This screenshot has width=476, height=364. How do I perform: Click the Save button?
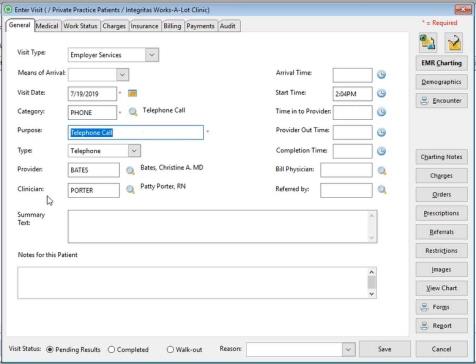[x=385, y=349]
